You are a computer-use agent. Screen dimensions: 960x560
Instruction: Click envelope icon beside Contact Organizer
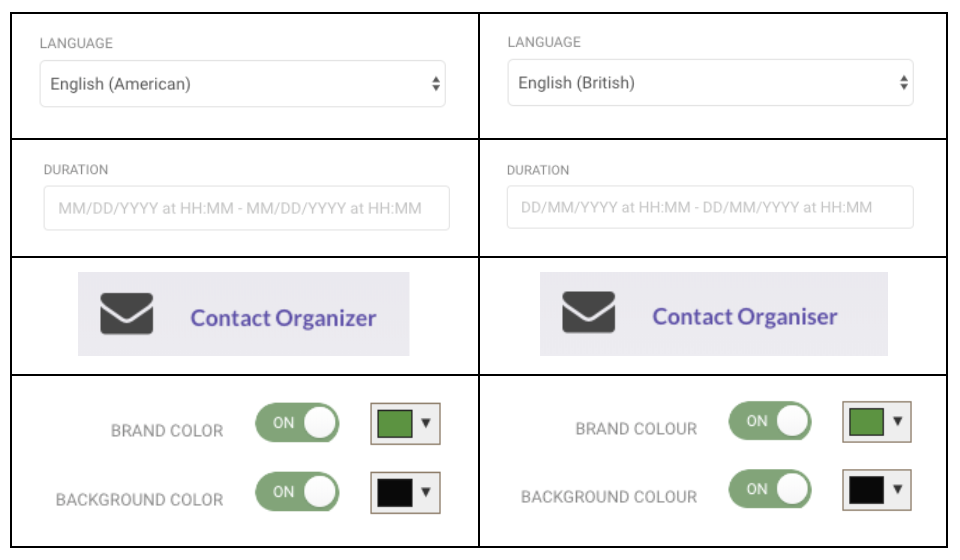pyautogui.click(x=127, y=313)
